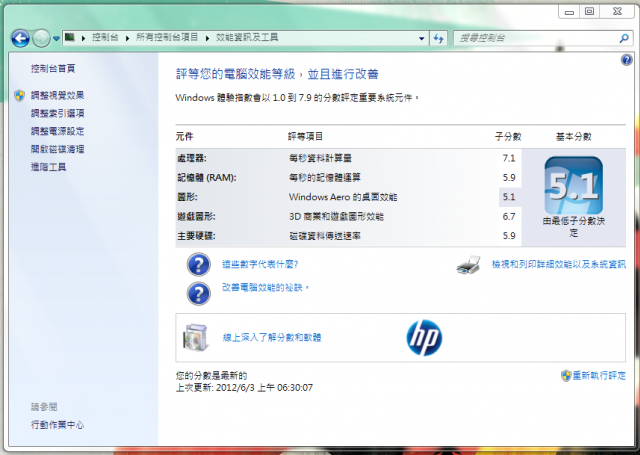Viewport: 640px width, 455px height.
Task: Open the 這些數字代表什麼? help link
Action: (260, 264)
